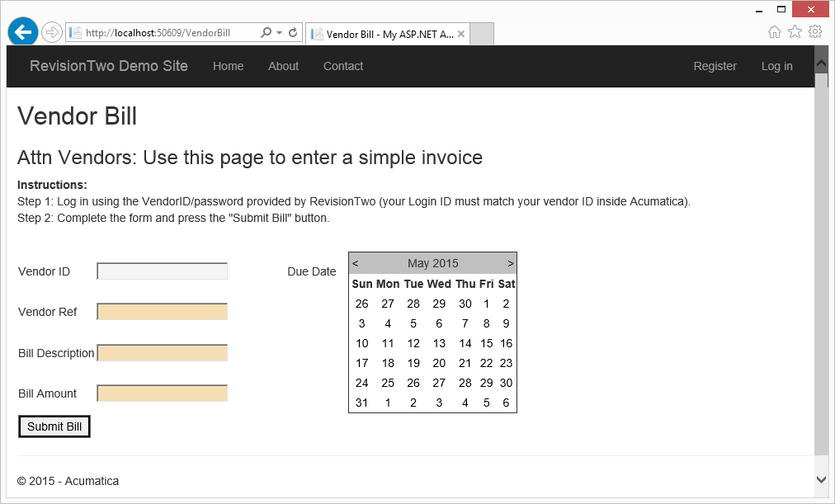Click the browser Forward arrow button
The width and height of the screenshot is (835, 504).
[52, 32]
